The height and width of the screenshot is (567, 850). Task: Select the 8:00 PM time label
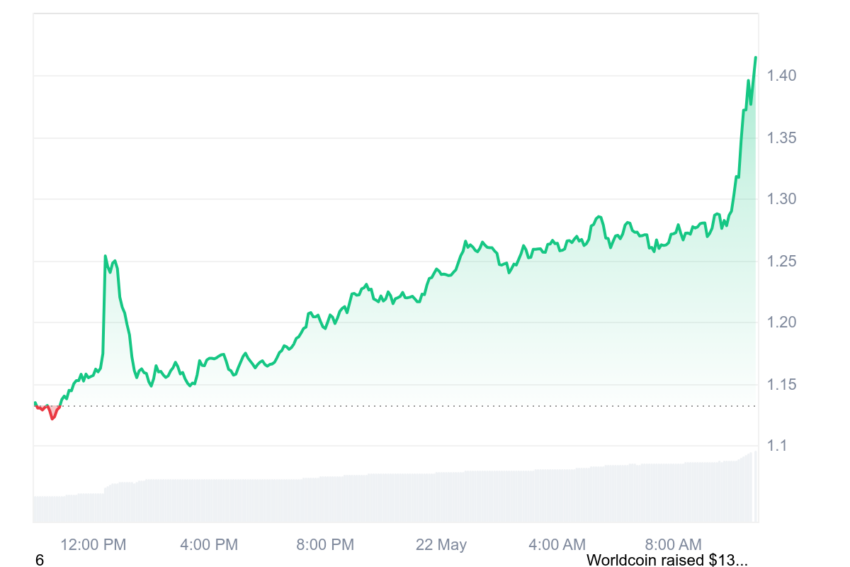tap(325, 544)
